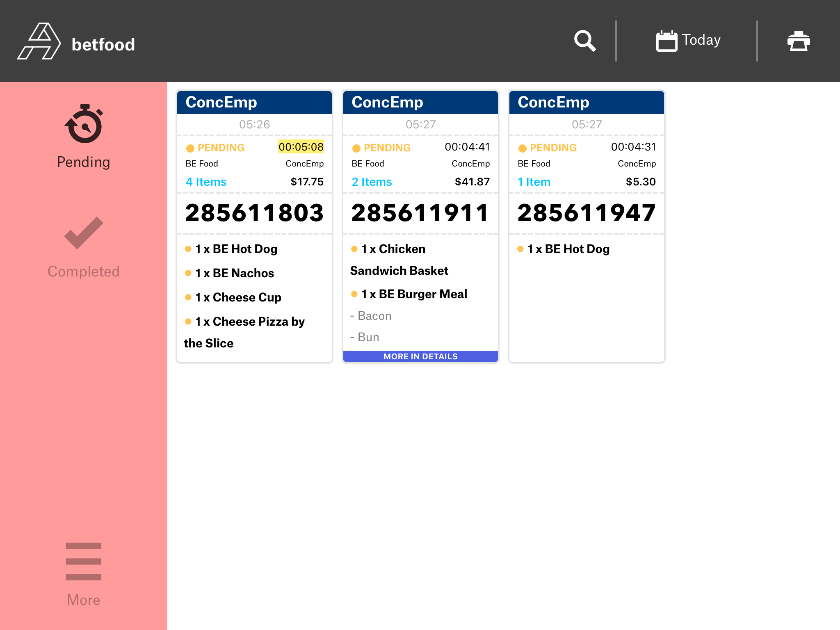This screenshot has width=840, height=630.
Task: Open the More hamburger menu icon
Action: point(84,561)
